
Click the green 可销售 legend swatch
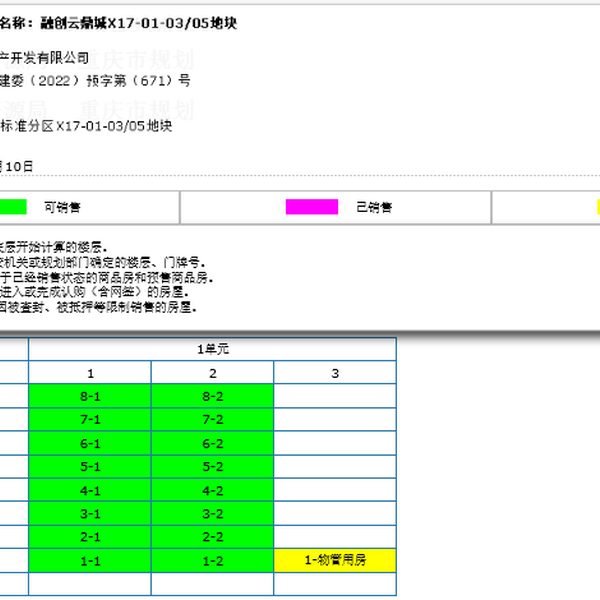[x=13, y=207]
